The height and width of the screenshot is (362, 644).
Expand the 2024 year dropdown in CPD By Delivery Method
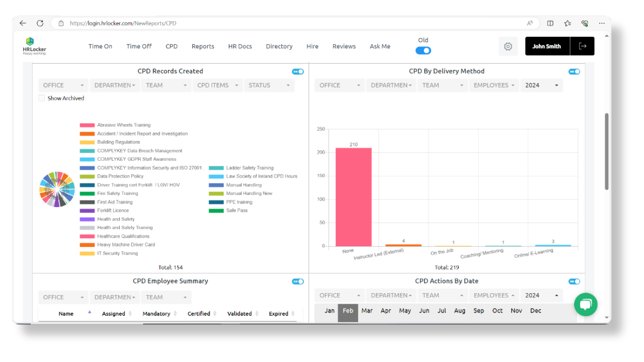point(541,85)
